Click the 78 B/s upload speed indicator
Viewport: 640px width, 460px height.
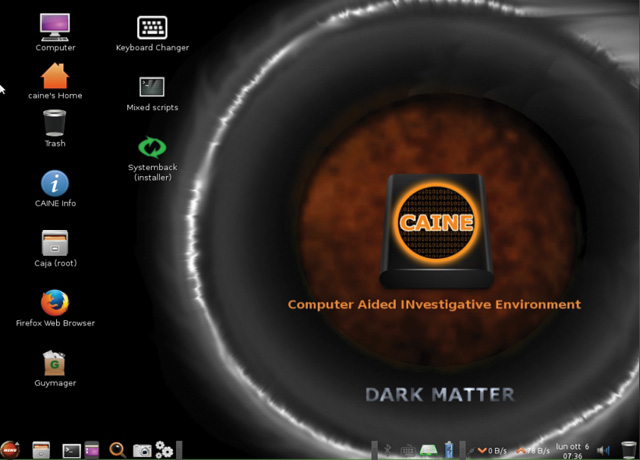coord(533,451)
